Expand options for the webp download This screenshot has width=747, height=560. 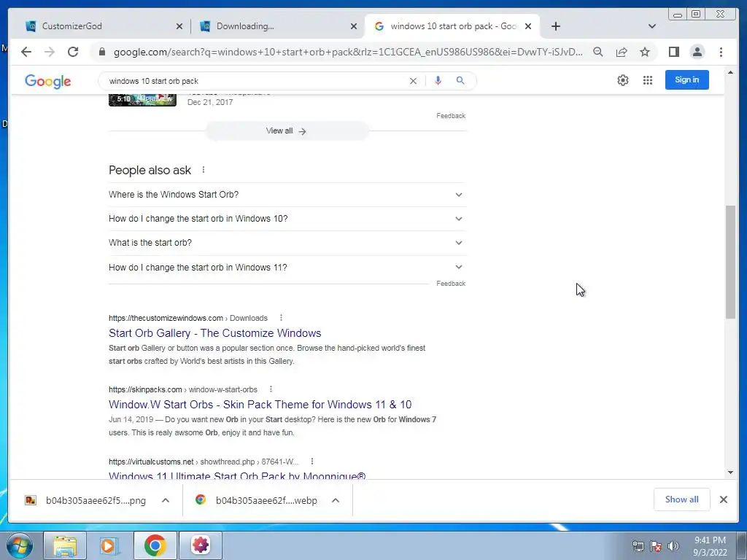336,500
